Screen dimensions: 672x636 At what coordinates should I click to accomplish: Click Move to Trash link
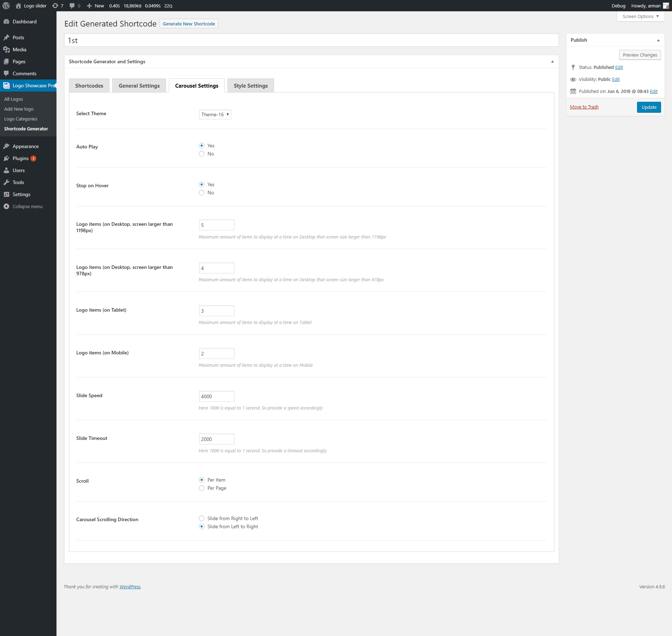pyautogui.click(x=584, y=107)
